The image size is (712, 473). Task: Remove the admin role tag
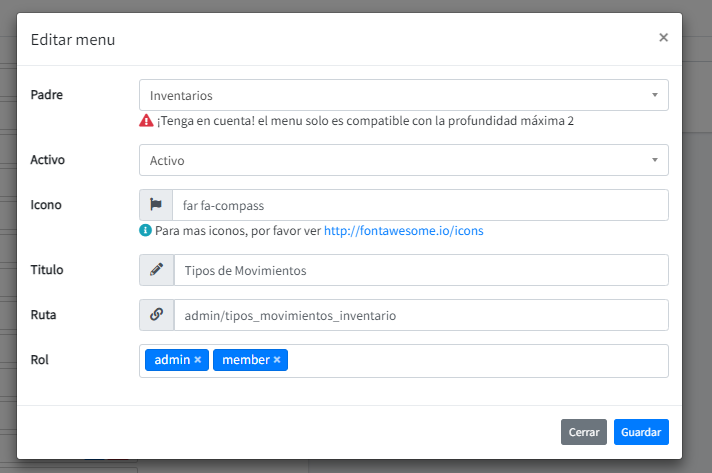pos(198,360)
